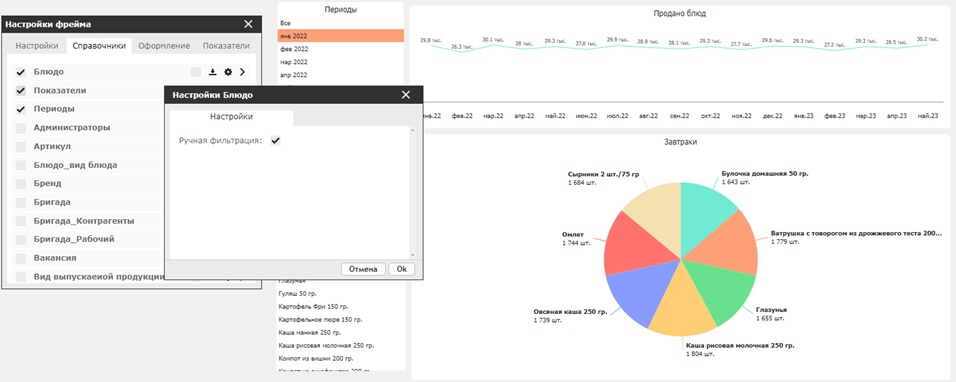Toggle small gray square in Блюдо row
The width and height of the screenshot is (956, 382).
tap(196, 72)
